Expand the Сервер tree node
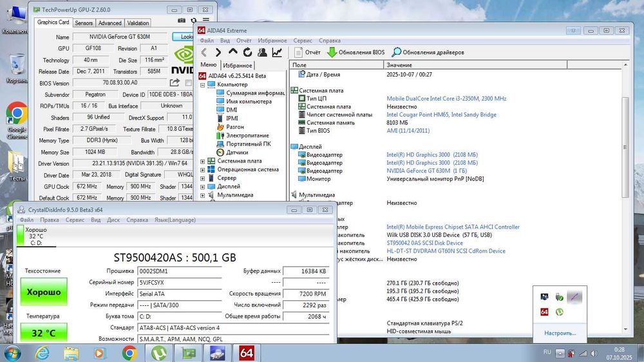The image size is (644, 362). coord(202,178)
